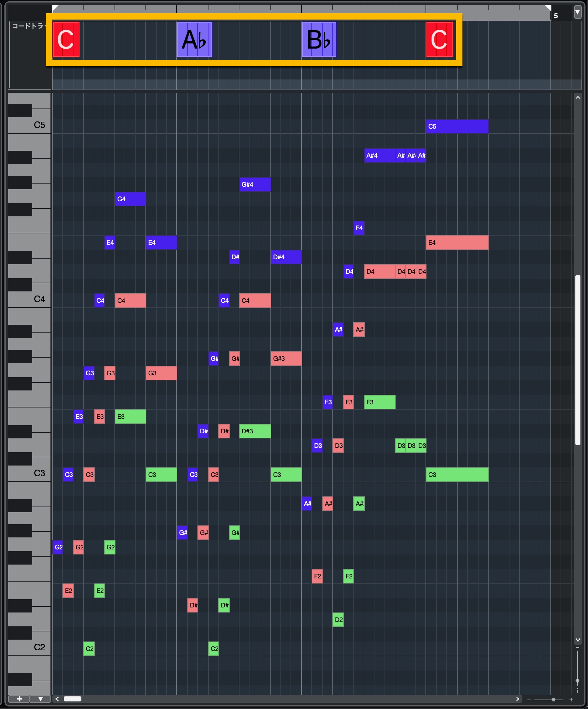
Task: Click the horizontal scrollbar thumb
Action: pyautogui.click(x=73, y=699)
